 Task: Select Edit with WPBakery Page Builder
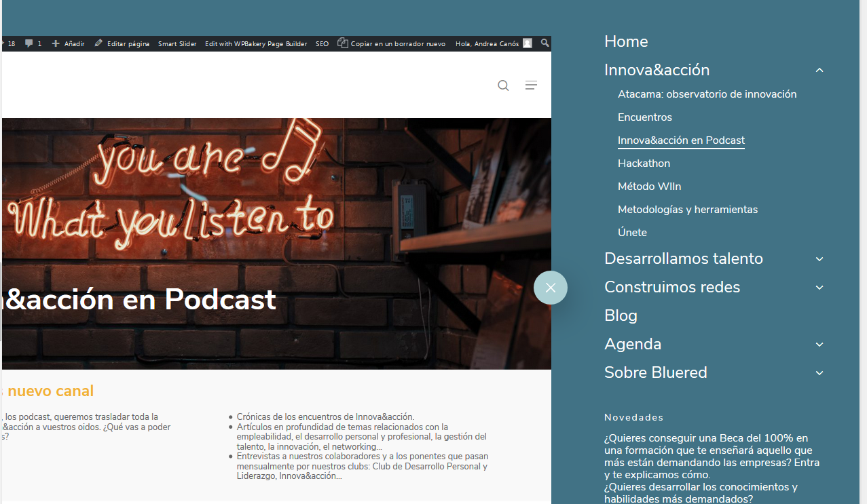(256, 43)
